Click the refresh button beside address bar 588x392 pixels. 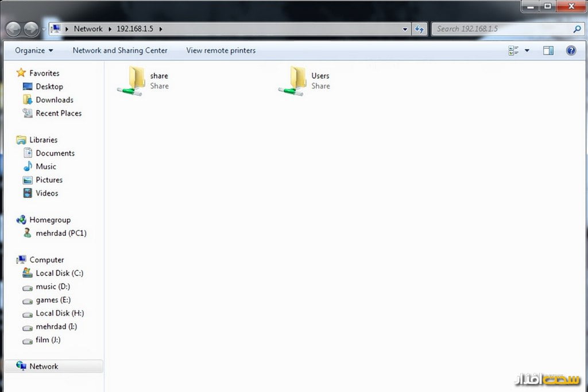coord(419,29)
